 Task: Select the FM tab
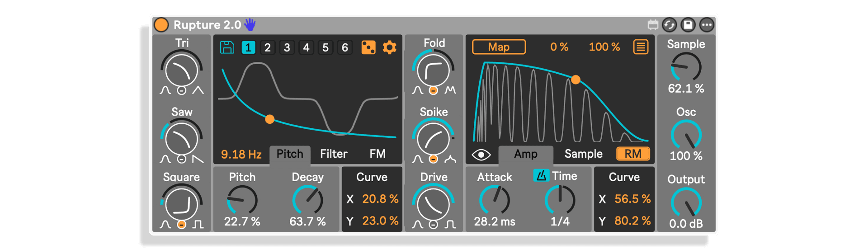tap(377, 154)
